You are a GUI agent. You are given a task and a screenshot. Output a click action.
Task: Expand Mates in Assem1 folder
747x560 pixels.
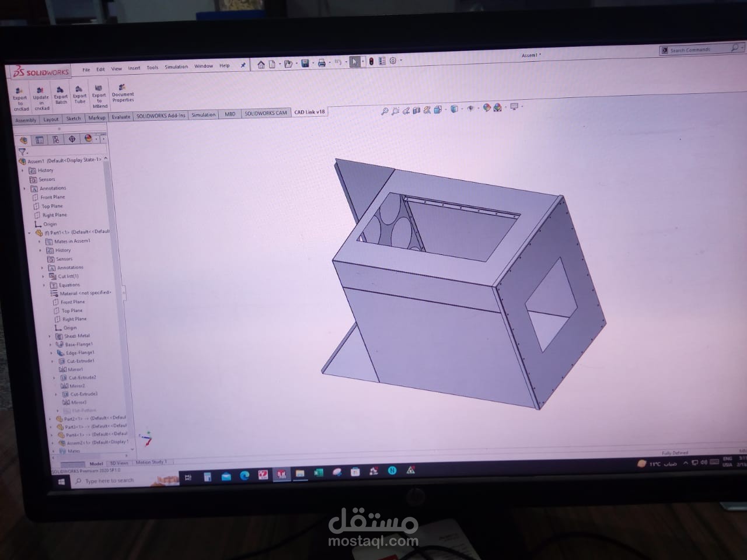40,242
